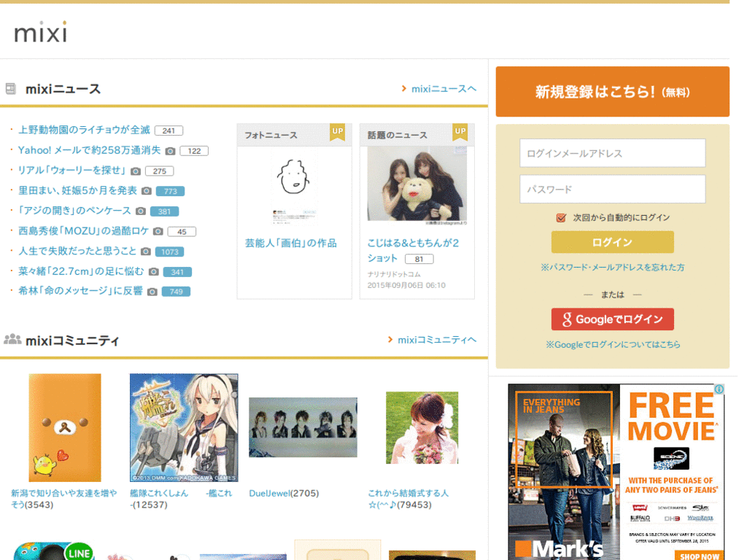Click the UP badge on フォトニュース card

pos(337,132)
